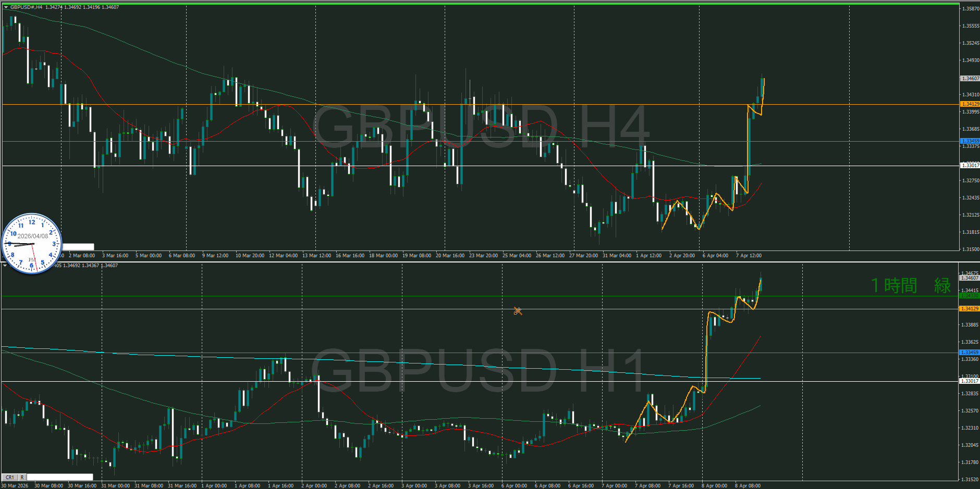Click the white 1.33017 label on H1 axis

(x=970, y=381)
